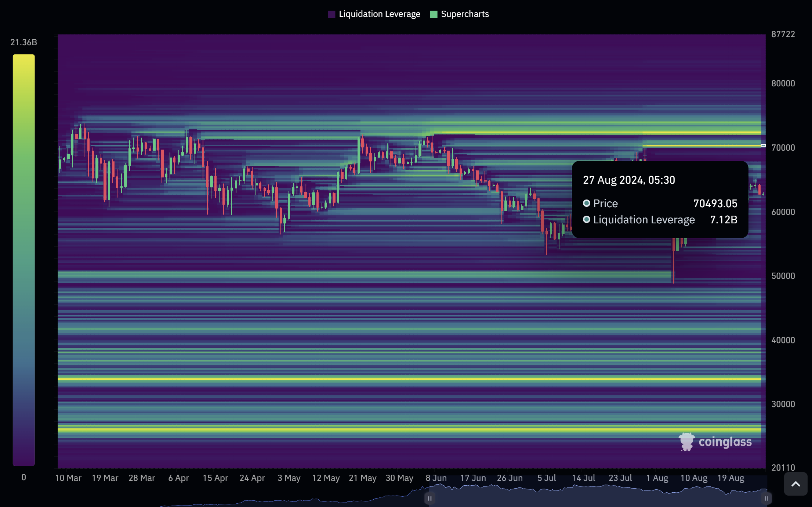This screenshot has height=507, width=812.
Task: Click the 6 Apr date axis label
Action: (178, 478)
